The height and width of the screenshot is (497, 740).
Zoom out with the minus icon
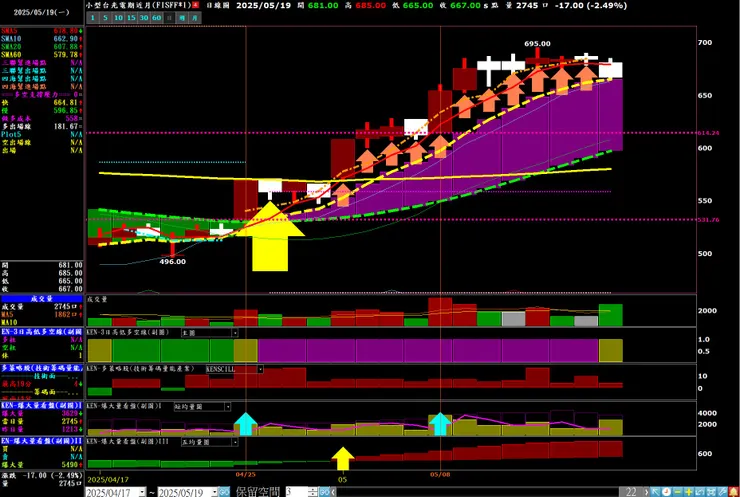point(677,492)
